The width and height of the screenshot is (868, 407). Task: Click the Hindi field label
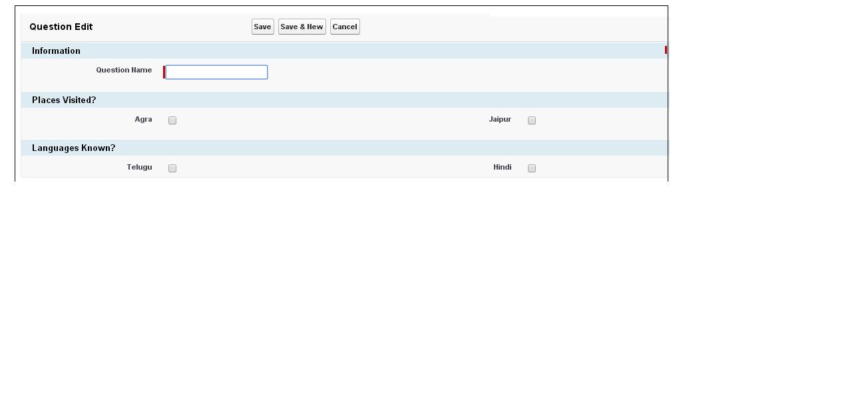click(x=503, y=167)
